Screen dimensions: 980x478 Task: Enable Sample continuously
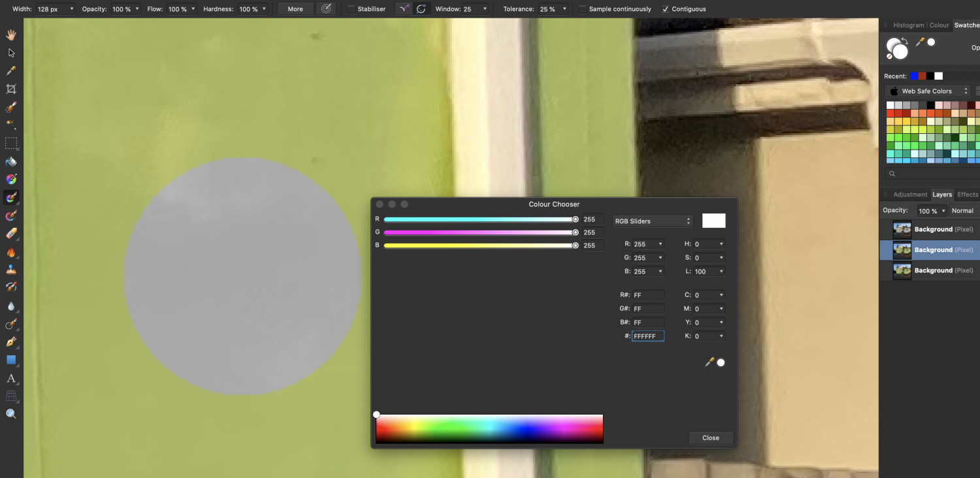point(581,8)
